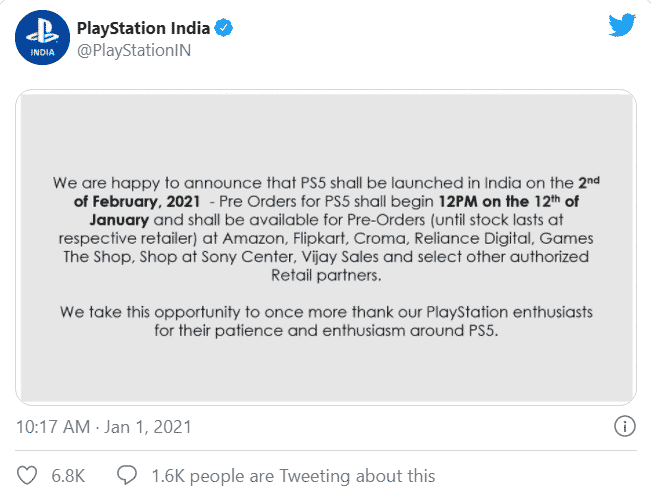Click the 10:17 AM time text
The width and height of the screenshot is (651, 492).
(53, 427)
